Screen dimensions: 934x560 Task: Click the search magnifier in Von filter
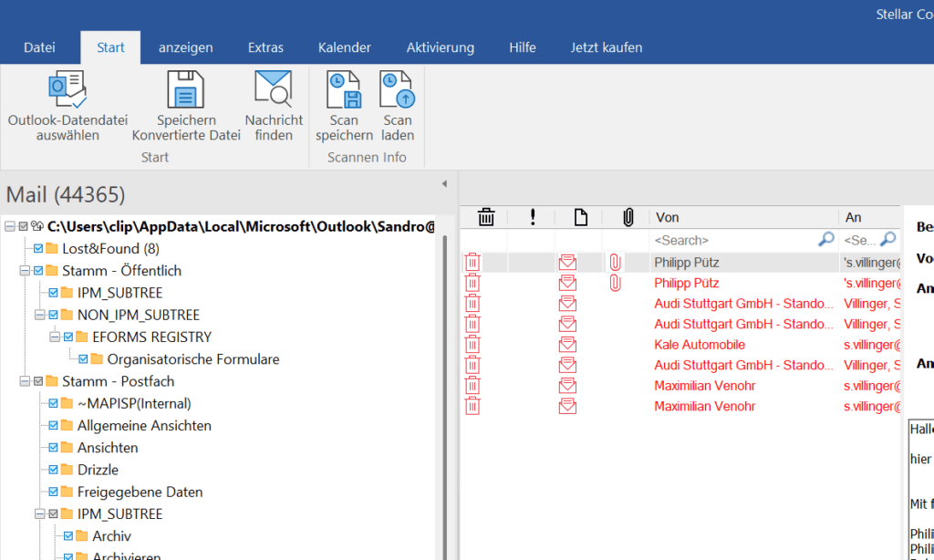point(825,240)
